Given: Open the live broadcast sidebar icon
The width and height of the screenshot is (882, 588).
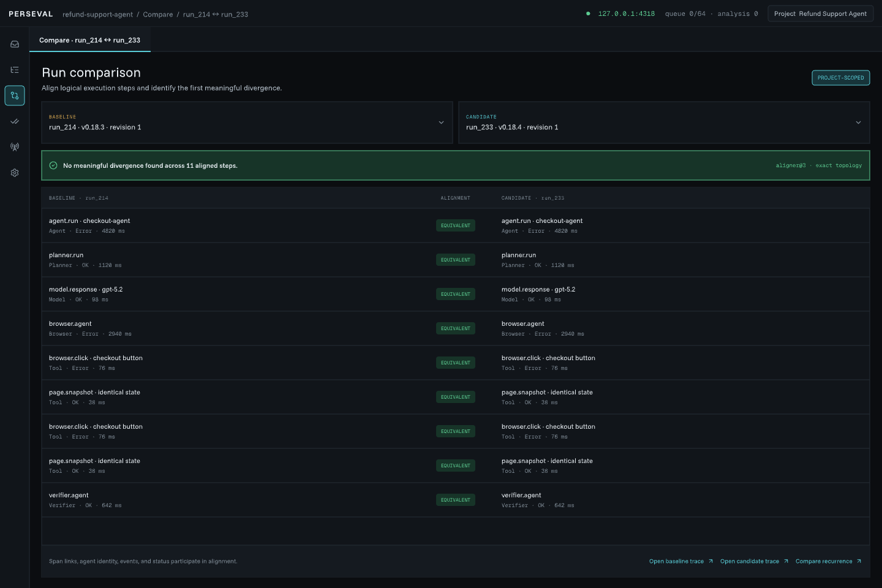Looking at the screenshot, I should point(15,147).
